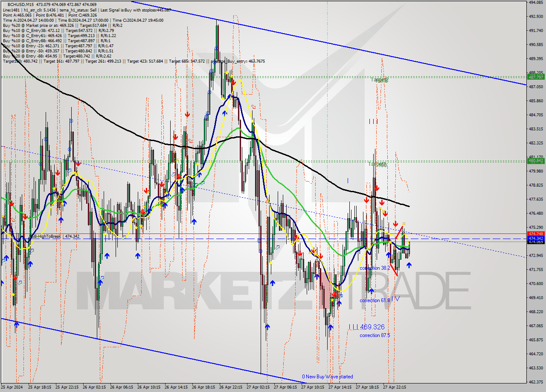The image size is (546, 392).
Task: Click the 463.530 price axis label
Action: tap(536, 368)
